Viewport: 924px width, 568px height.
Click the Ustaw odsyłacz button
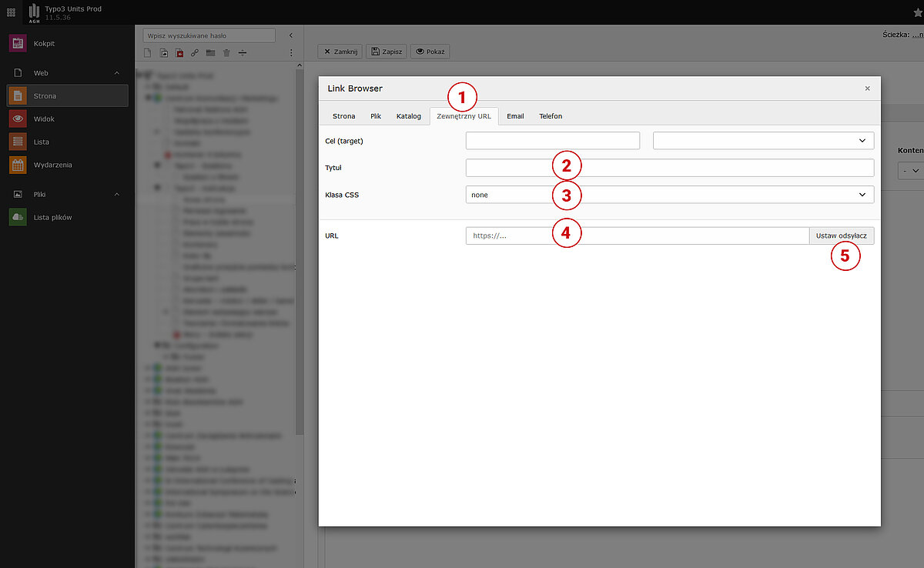841,236
